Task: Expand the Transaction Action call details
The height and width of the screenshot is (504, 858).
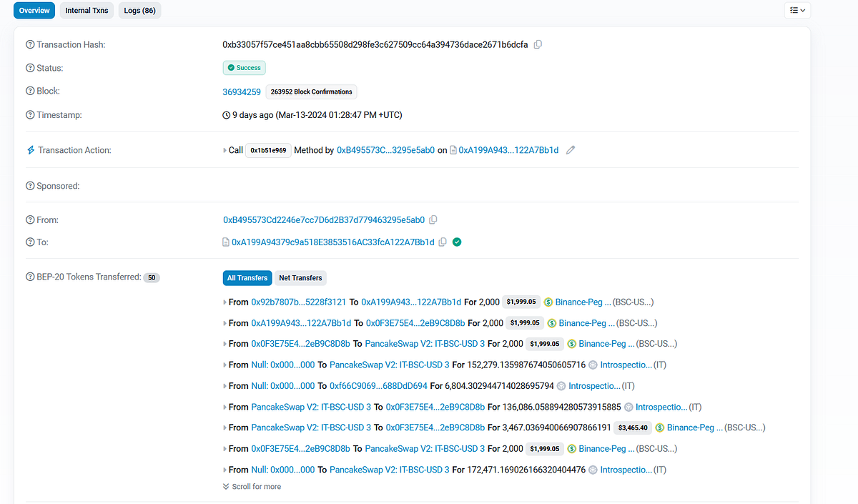Action: 224,149
